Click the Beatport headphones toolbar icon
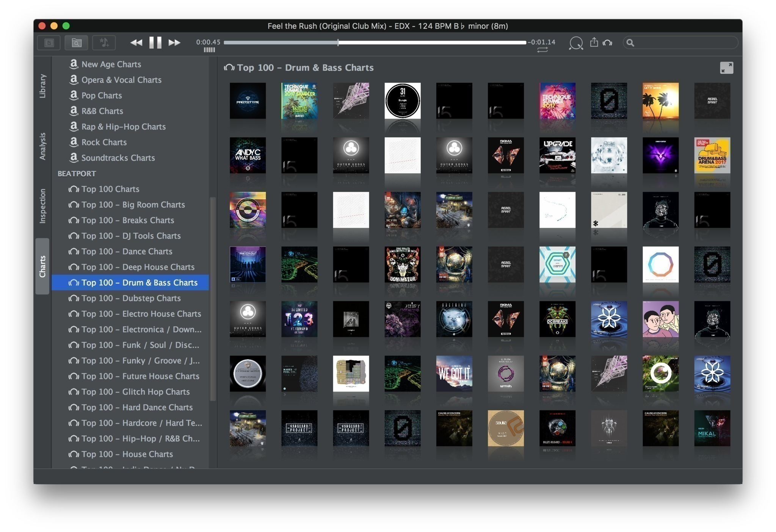This screenshot has width=776, height=532. 607,43
